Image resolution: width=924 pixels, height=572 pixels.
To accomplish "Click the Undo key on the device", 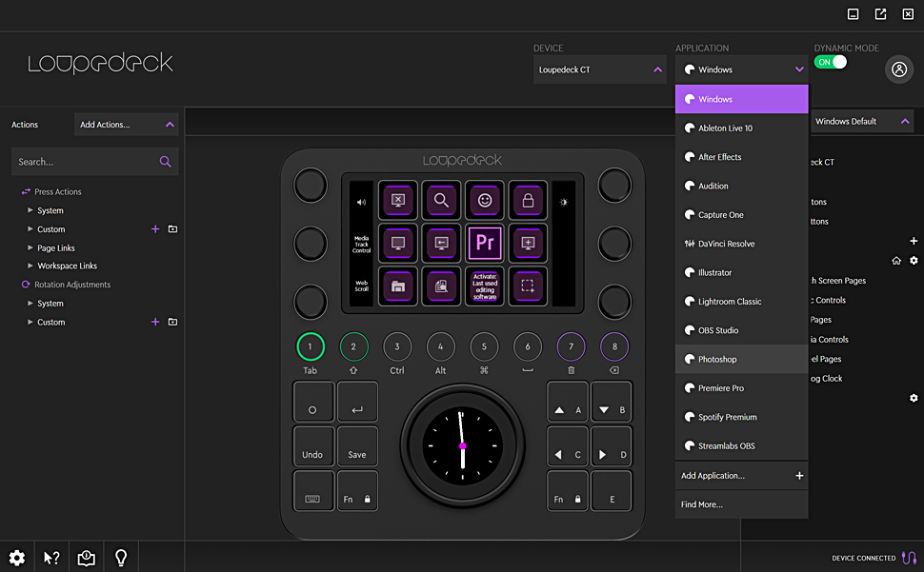I will [312, 446].
